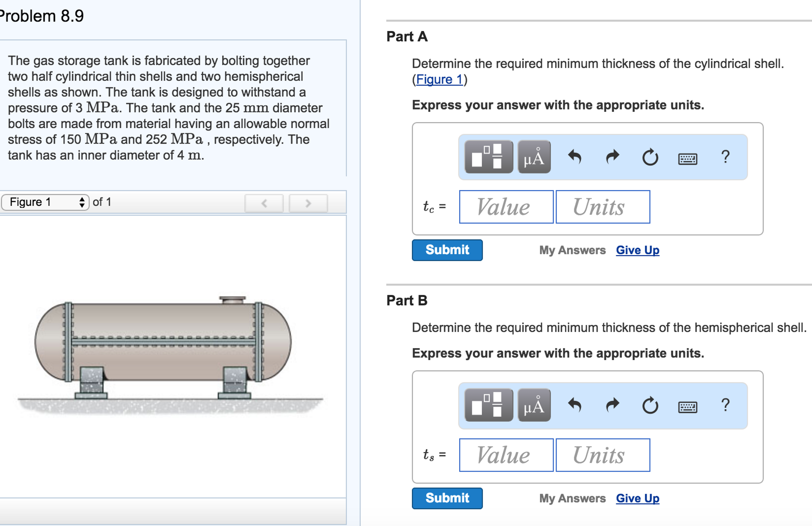
Task: Check My Answers for Part B
Action: click(x=572, y=498)
